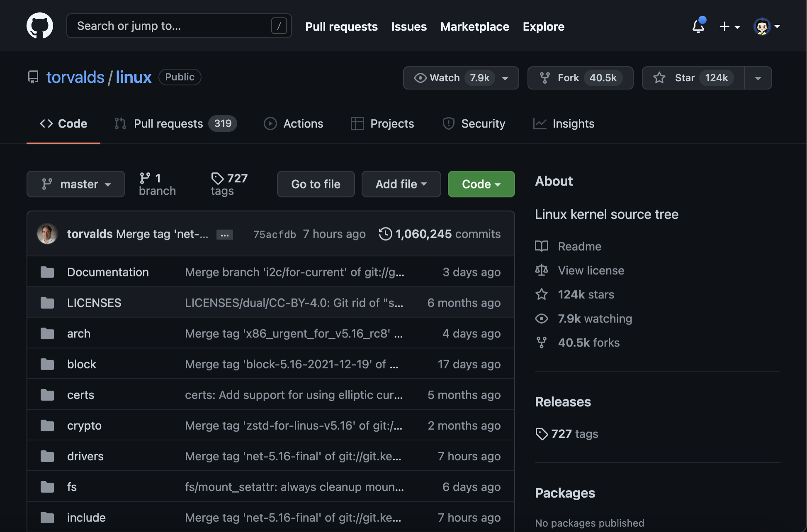
Task: Open commit hash 75acfdb
Action: pos(275,235)
